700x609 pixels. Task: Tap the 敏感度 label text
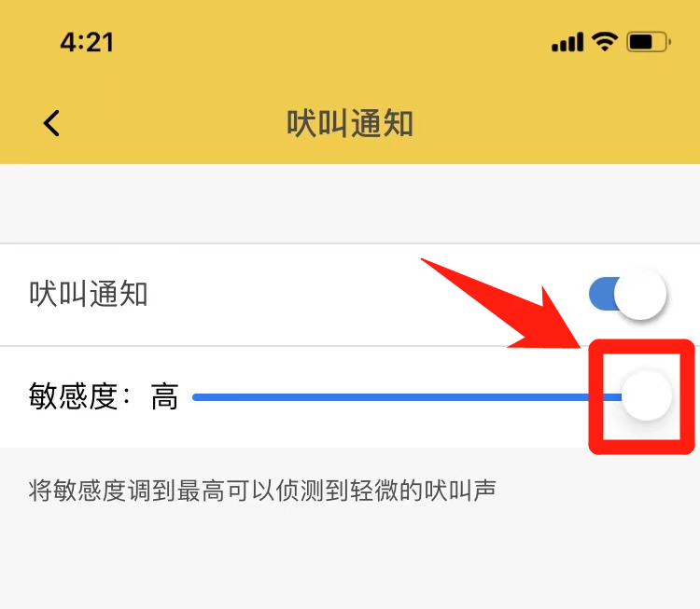click(x=73, y=396)
